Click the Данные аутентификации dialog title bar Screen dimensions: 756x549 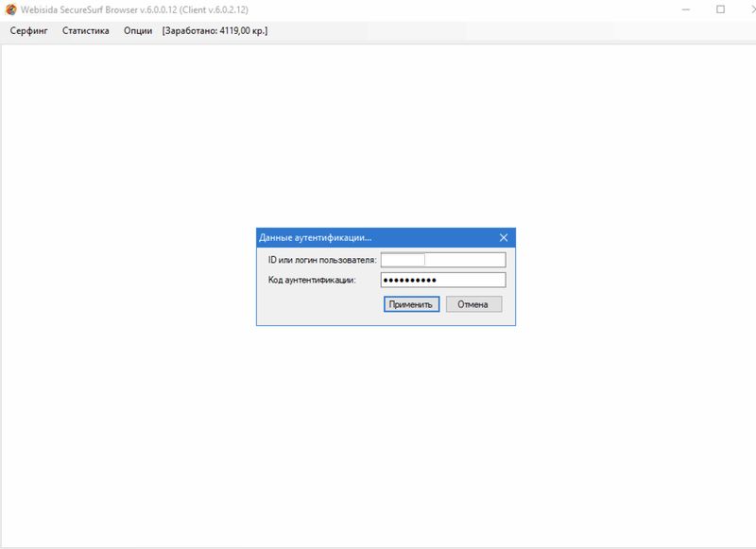[x=378, y=238]
